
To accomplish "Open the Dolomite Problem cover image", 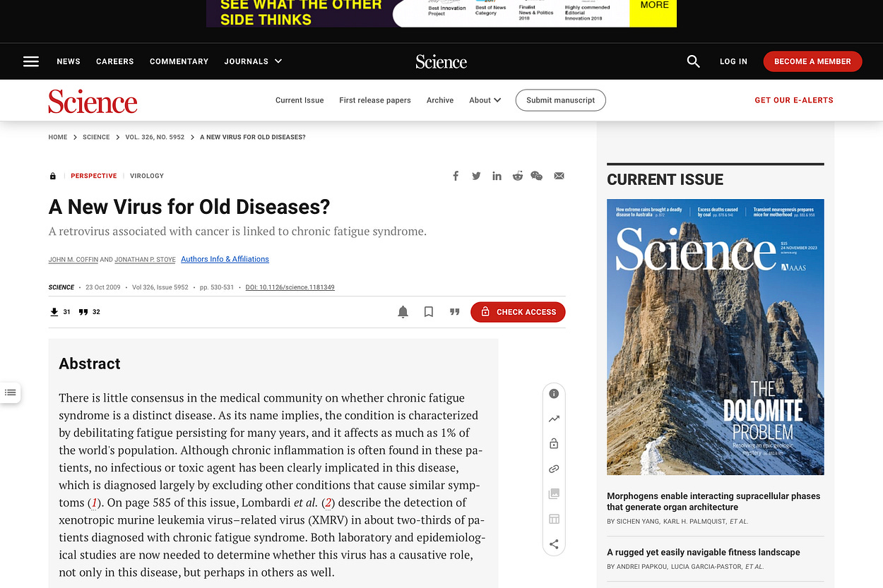I will pos(716,337).
